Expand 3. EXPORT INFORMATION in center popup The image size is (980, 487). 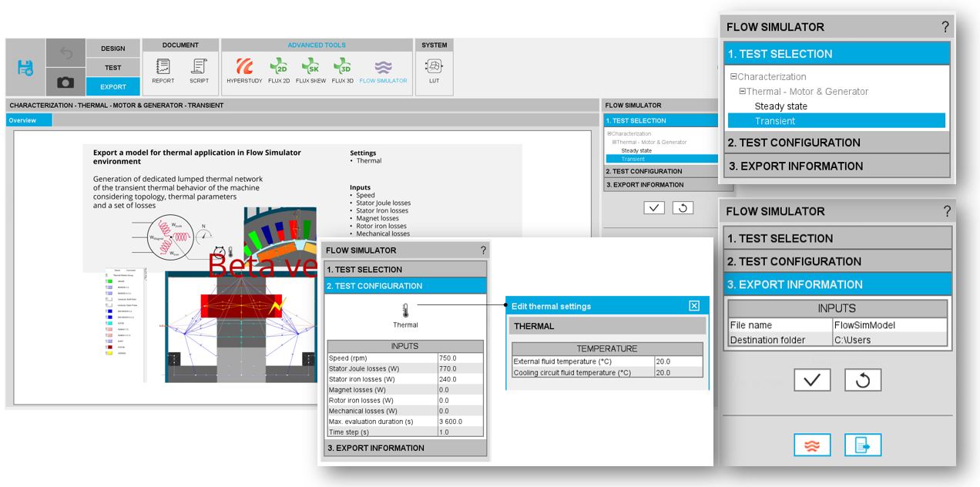405,448
